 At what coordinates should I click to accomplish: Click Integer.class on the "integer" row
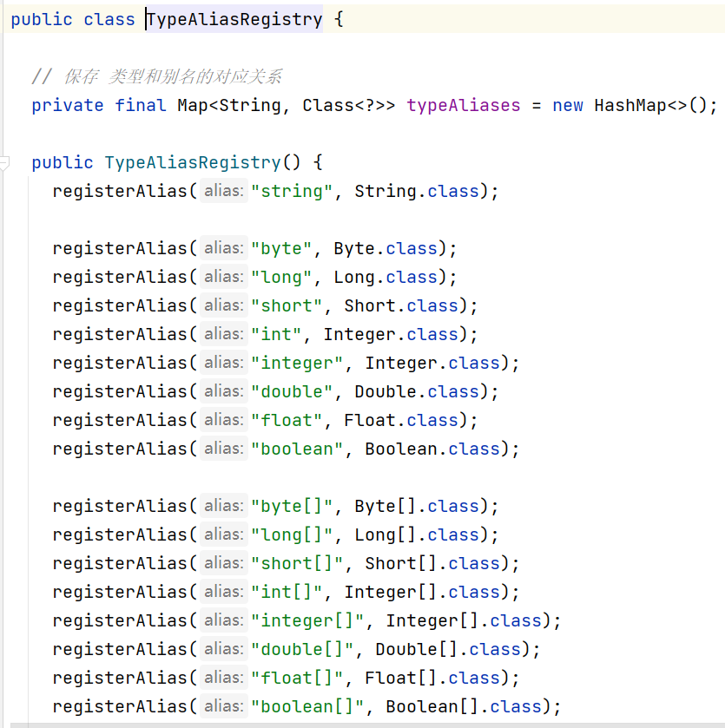432,363
